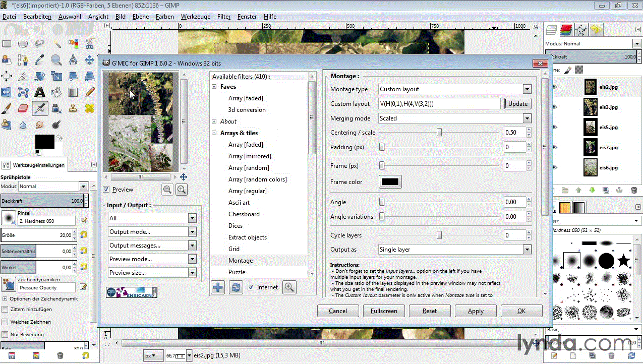Hide the eis2.jpg layer

pos(555,87)
